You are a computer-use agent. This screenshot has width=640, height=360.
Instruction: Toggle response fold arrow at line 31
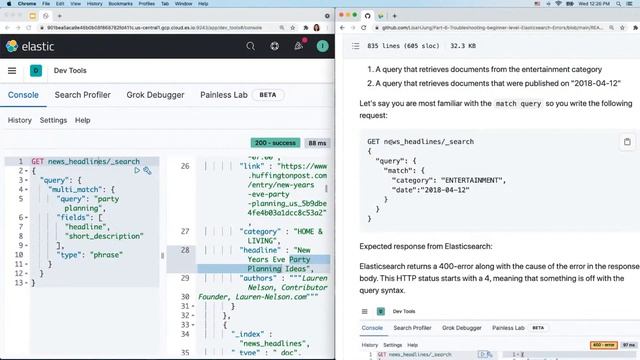(x=193, y=306)
